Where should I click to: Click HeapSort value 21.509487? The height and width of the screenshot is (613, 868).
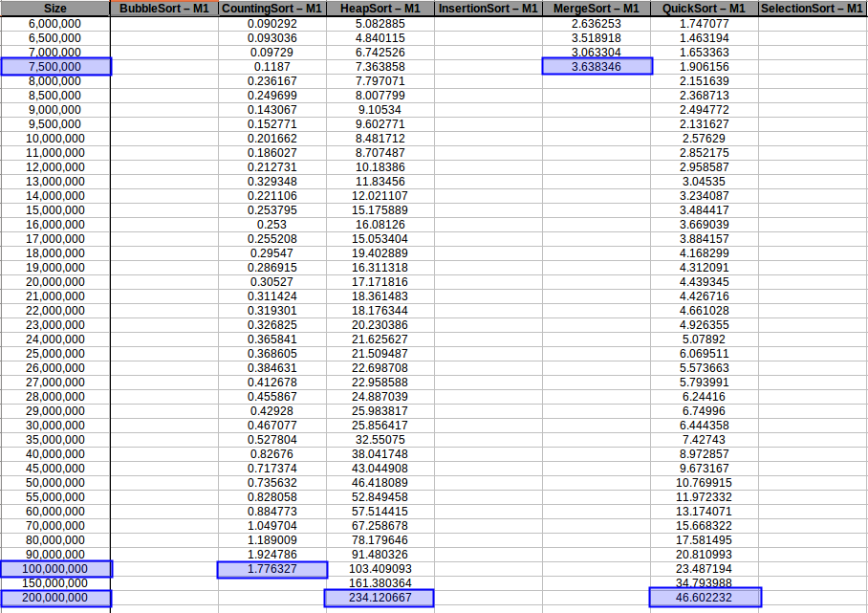point(380,353)
